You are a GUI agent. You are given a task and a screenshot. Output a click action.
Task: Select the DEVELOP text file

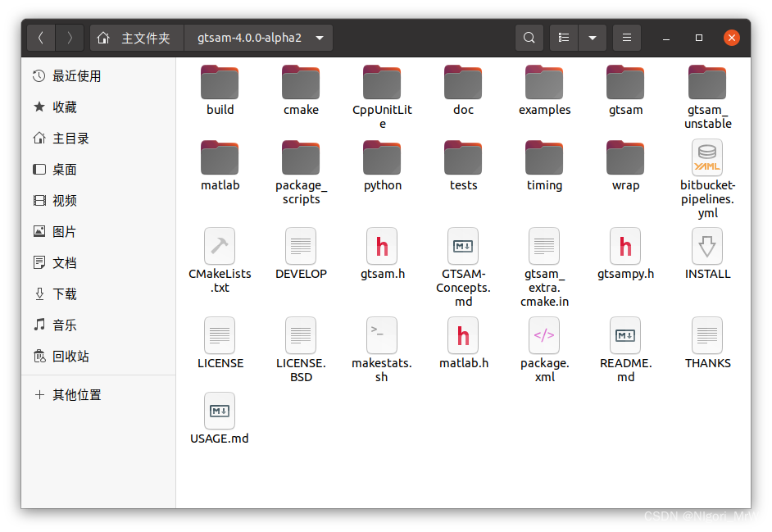(301, 253)
